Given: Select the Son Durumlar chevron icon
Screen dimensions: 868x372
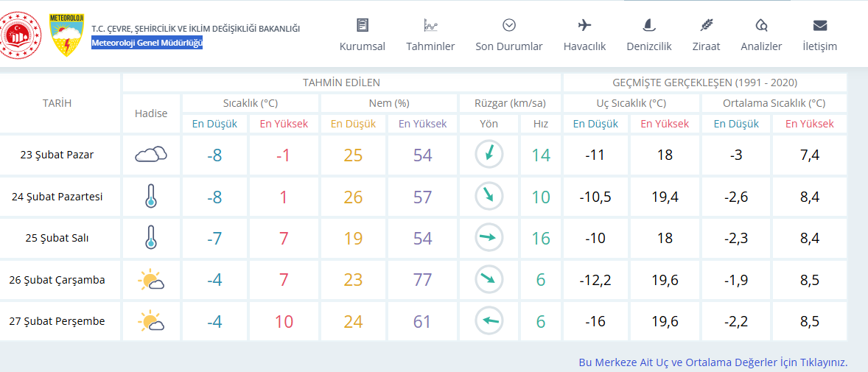Looking at the screenshot, I should click(x=508, y=25).
